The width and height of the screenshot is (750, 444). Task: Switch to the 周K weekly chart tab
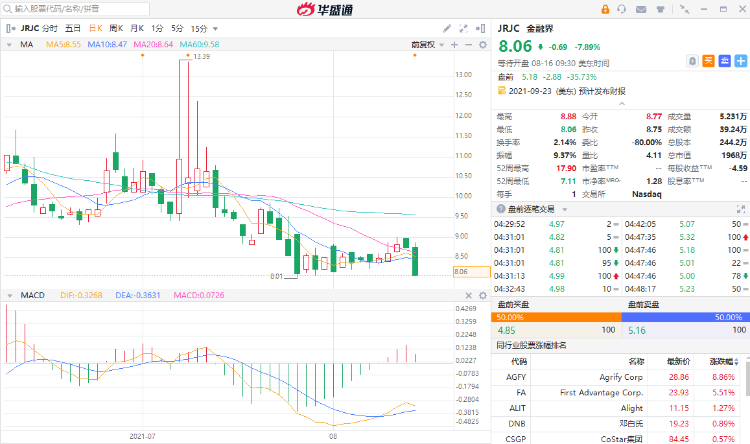tap(115, 28)
